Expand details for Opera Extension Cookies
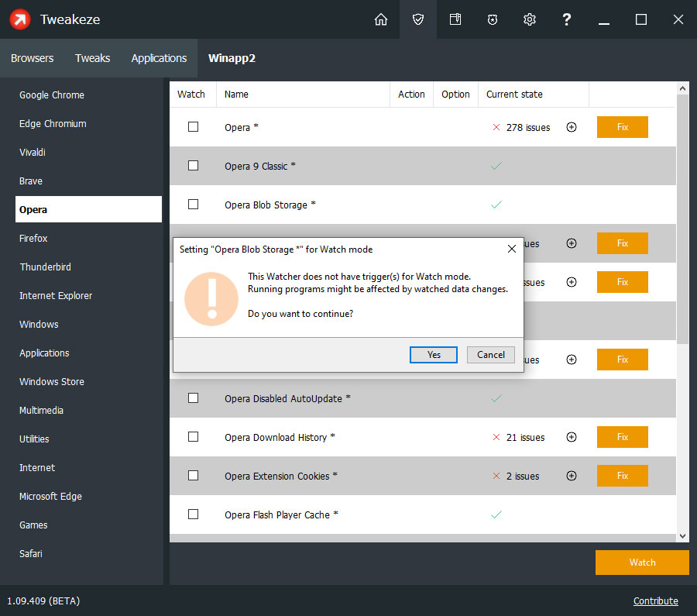Screen dimensions: 697x616 pos(572,476)
